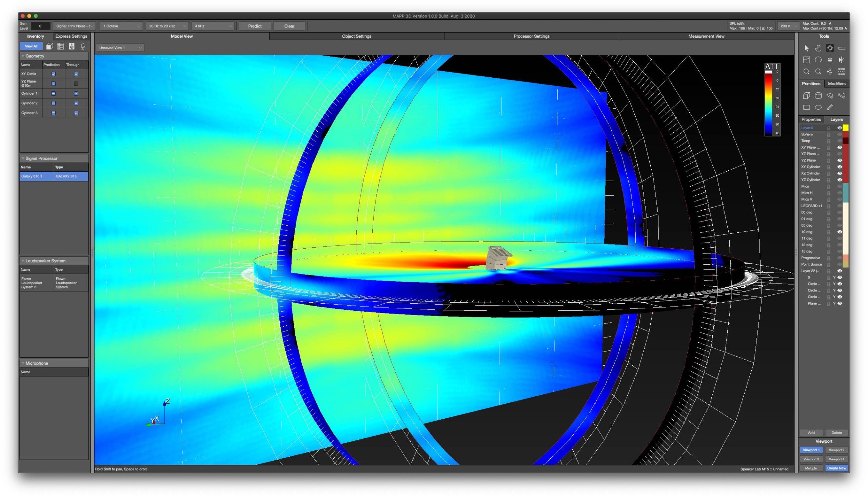Add a rectangle plane primitive
The image size is (868, 497).
pyautogui.click(x=806, y=107)
